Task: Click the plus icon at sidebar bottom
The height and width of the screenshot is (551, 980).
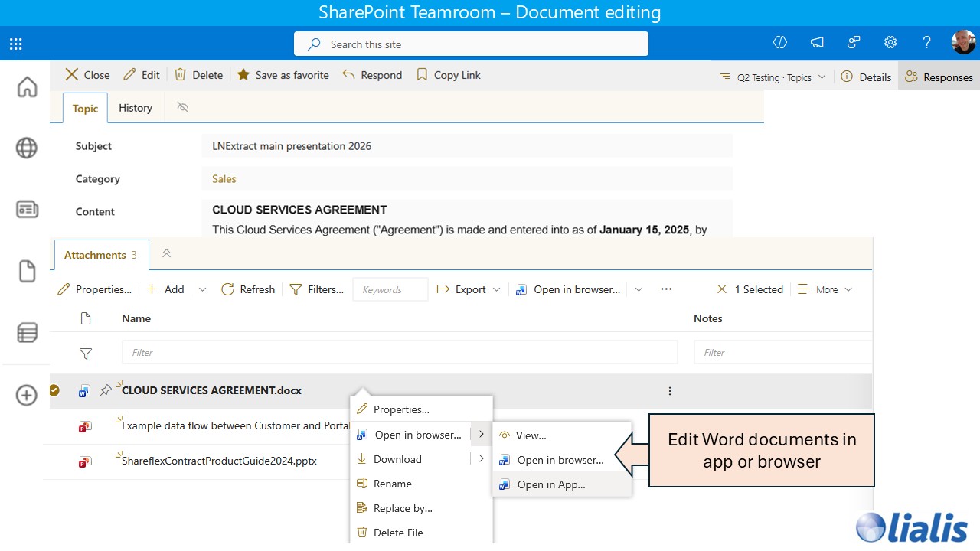Action: pos(26,396)
